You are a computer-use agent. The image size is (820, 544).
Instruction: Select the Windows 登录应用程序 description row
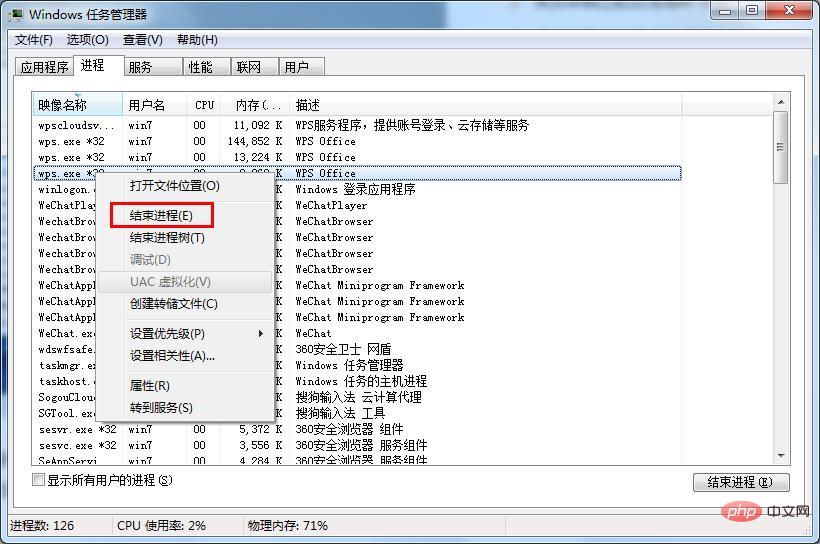point(356,189)
